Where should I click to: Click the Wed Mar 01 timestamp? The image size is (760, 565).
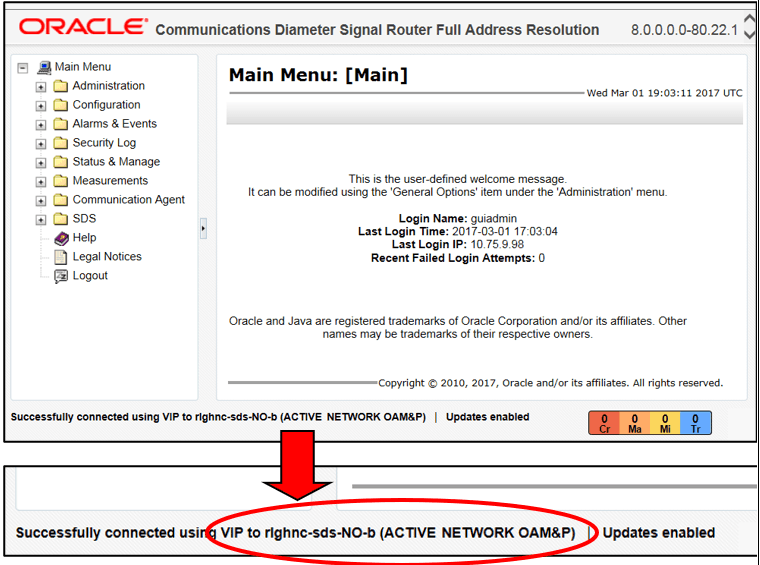[x=664, y=93]
